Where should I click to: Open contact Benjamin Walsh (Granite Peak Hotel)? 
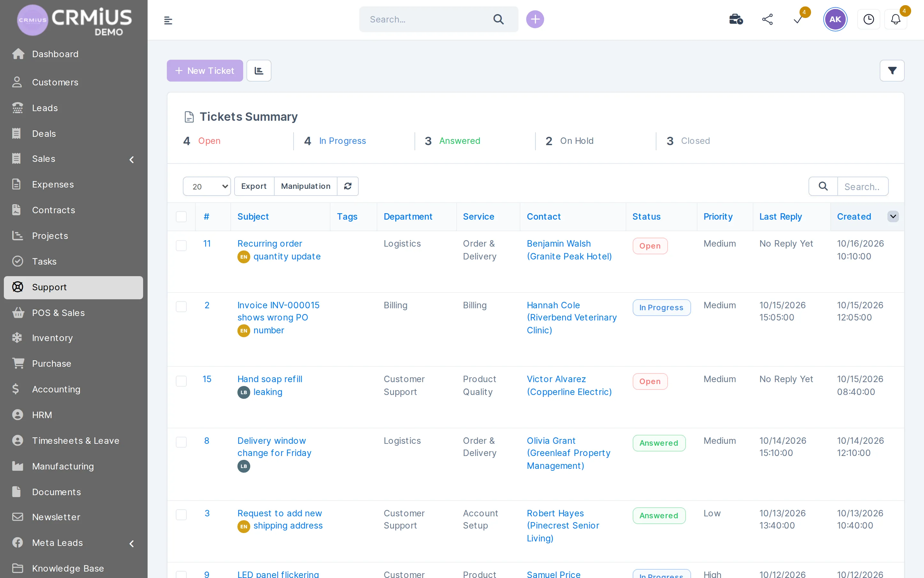point(569,250)
